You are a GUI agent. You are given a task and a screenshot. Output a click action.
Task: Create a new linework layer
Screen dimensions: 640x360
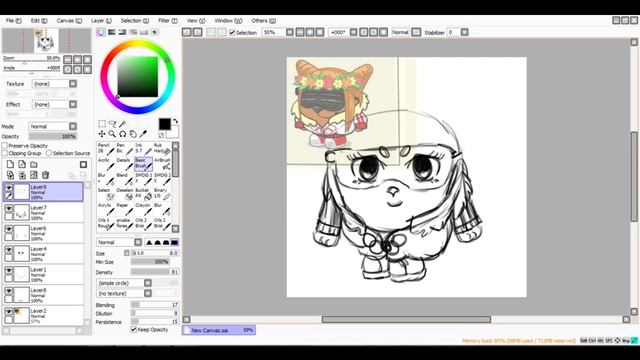point(22,164)
